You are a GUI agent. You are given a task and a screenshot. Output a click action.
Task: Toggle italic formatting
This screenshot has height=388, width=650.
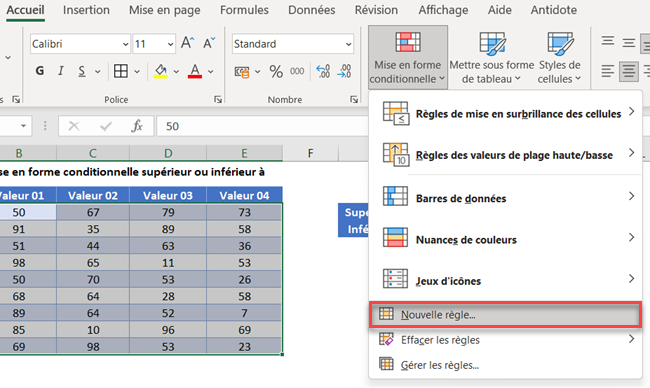coord(61,71)
